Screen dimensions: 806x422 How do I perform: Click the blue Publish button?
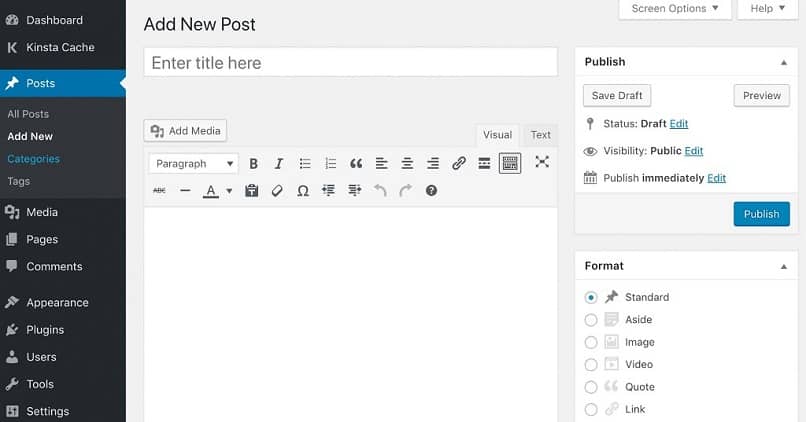pos(761,214)
